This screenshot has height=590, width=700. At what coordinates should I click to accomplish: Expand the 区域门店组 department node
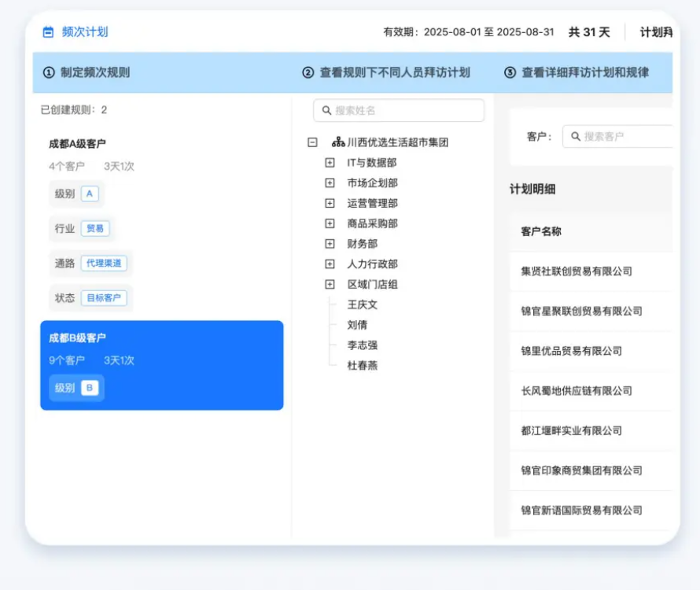click(330, 285)
